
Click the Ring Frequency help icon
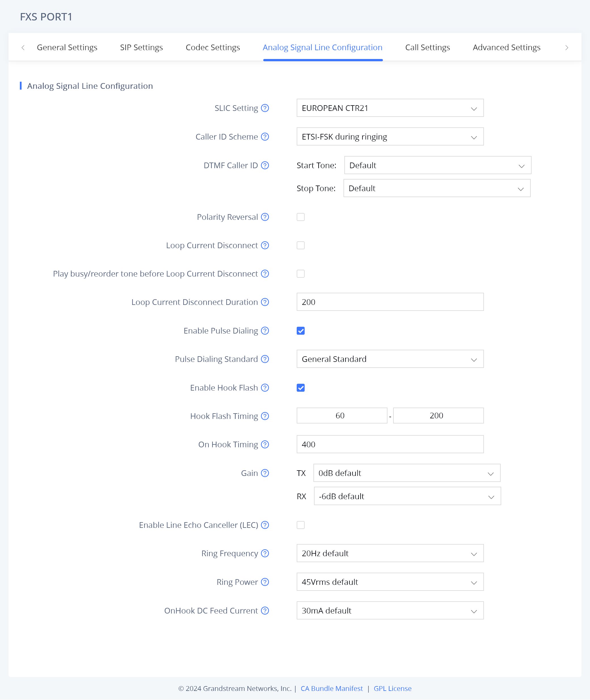(x=265, y=553)
